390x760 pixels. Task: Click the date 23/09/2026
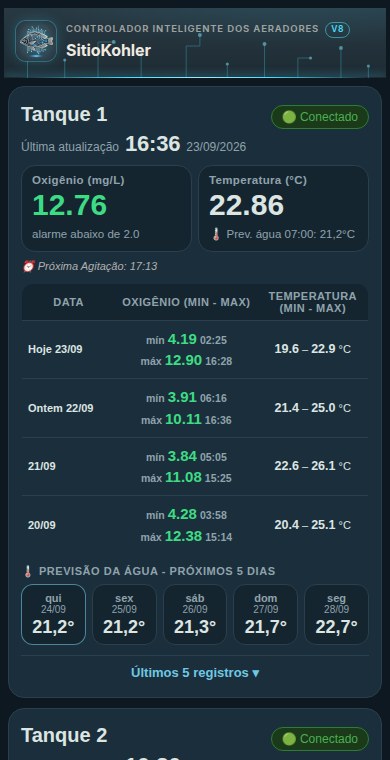[x=216, y=146]
